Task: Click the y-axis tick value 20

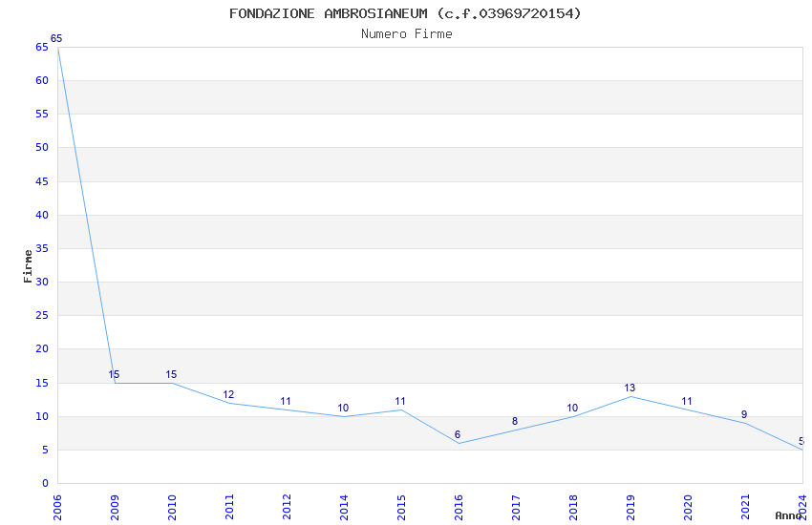Action: pyautogui.click(x=42, y=349)
